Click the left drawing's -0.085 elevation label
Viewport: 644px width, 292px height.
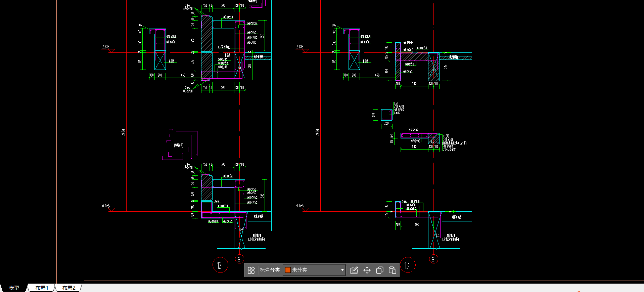tap(105, 206)
